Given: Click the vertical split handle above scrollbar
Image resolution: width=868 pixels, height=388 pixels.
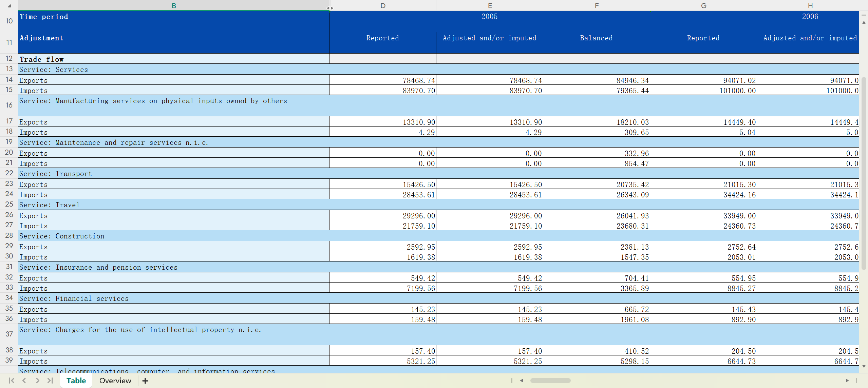Looking at the screenshot, I should tap(864, 15).
